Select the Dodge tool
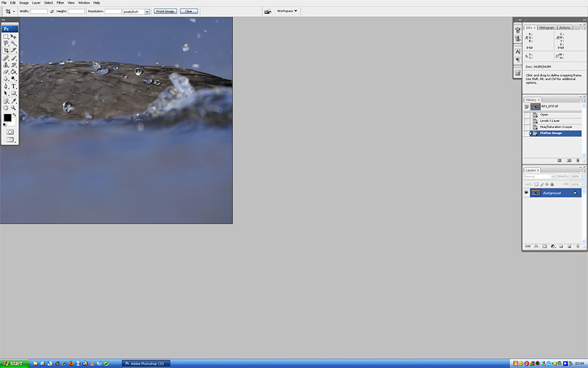588x368 pixels. pyautogui.click(x=13, y=79)
